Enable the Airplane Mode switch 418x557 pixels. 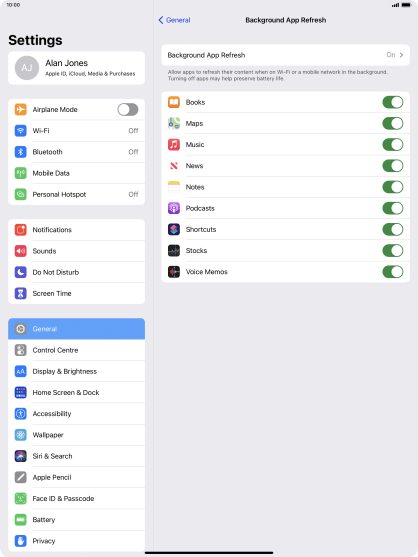(128, 109)
